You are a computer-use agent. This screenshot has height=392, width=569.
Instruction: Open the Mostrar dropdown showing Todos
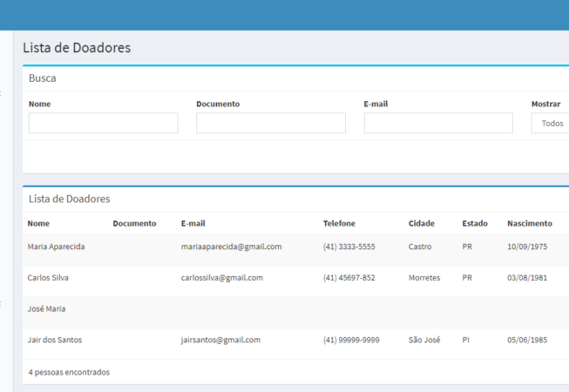click(551, 124)
